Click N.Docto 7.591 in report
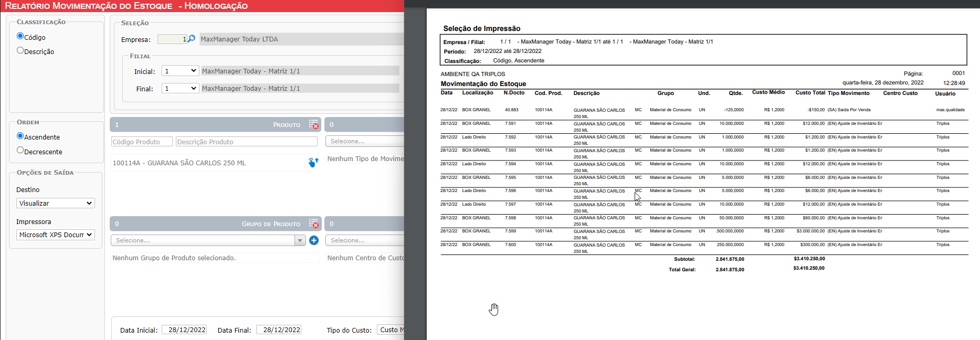This screenshot has width=980, height=340. point(510,123)
